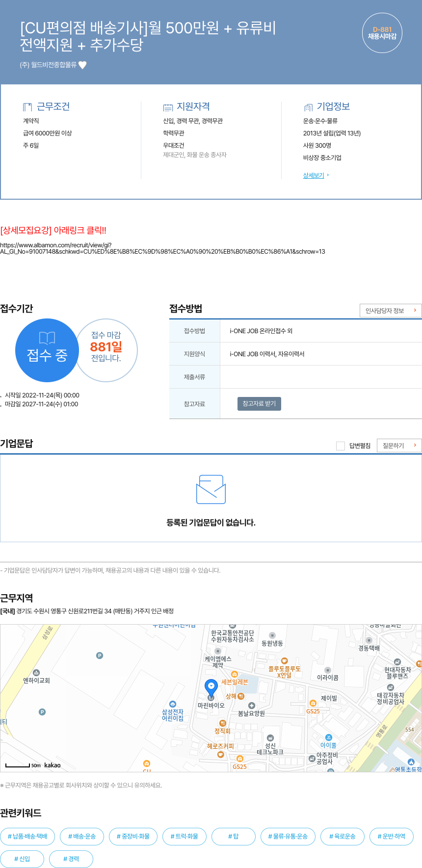422x868 pixels.
Task: Click the 동원냉동 map marker
Action: point(272,635)
